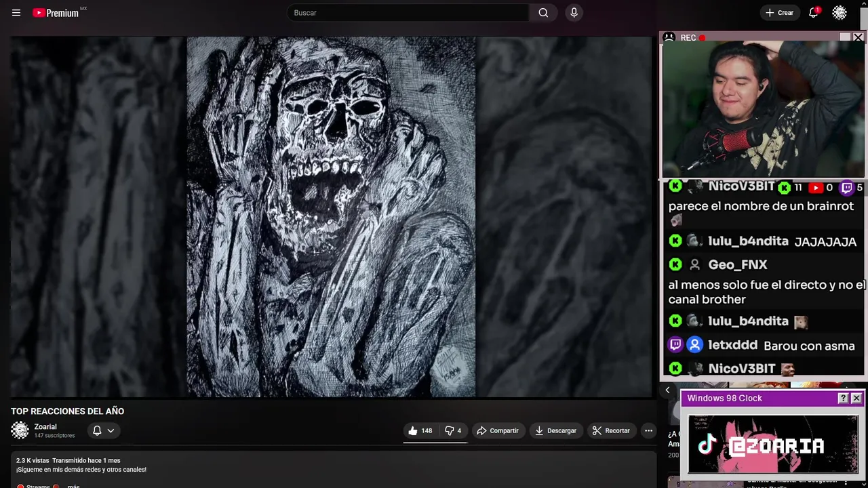Viewport: 868px width, 488px height.
Task: Click the question mark help button
Action: (x=843, y=399)
